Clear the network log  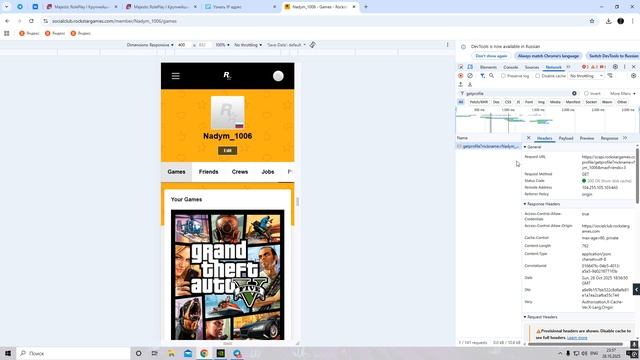470,76
